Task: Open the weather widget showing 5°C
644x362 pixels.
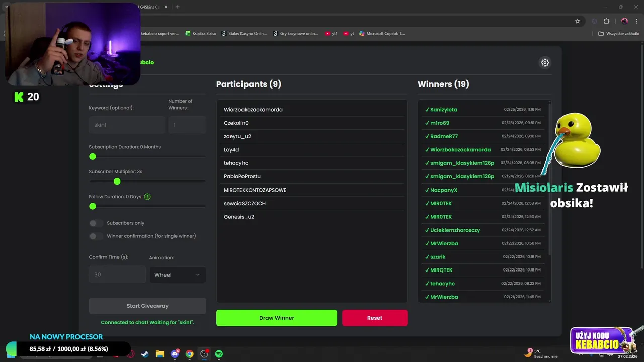Action: [541, 353]
